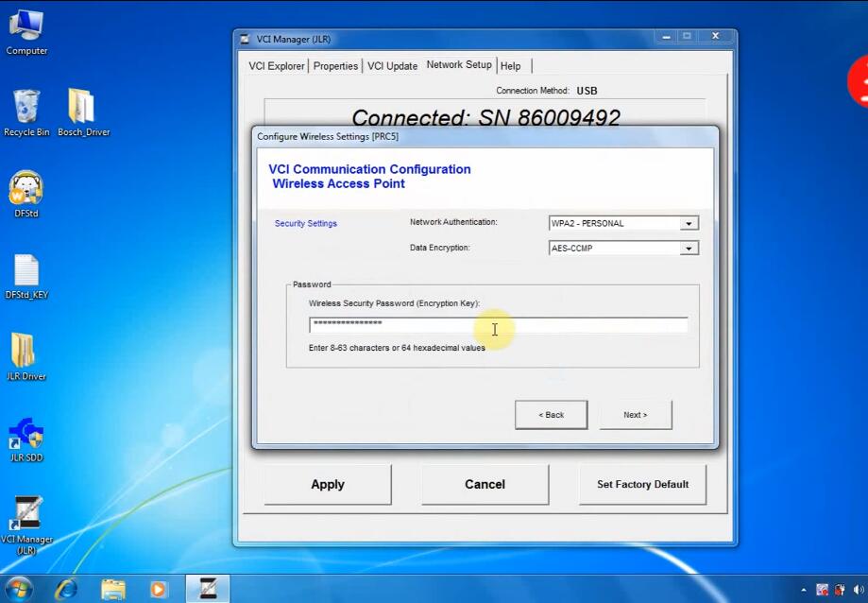
Task: Launch Internet Explorer from the taskbar
Action: 66,589
